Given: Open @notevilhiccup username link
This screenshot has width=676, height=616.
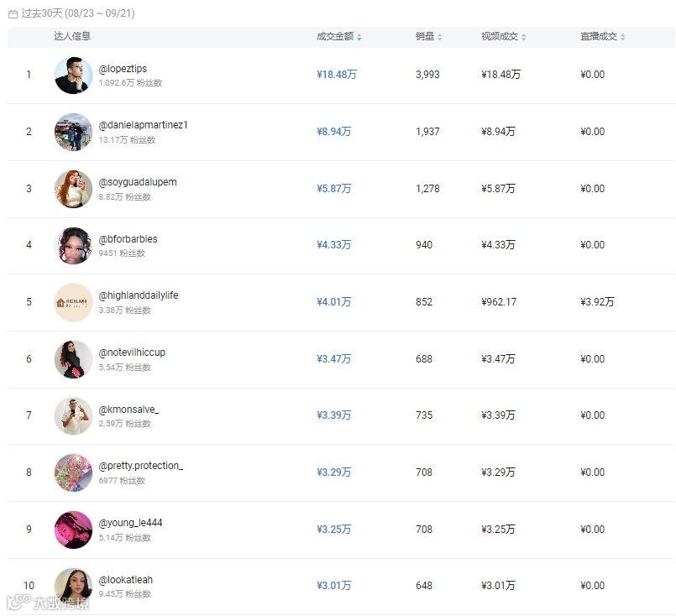Looking at the screenshot, I should point(132,352).
